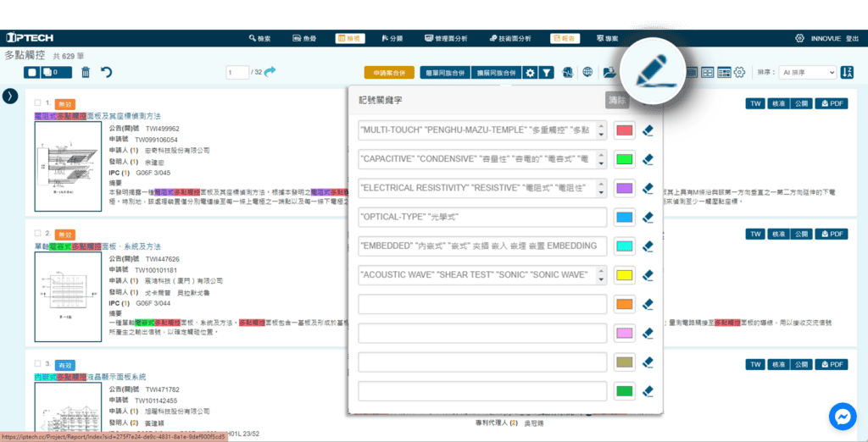Open the AI 排序 sort dropdown
This screenshot has width=868, height=442.
tap(807, 73)
